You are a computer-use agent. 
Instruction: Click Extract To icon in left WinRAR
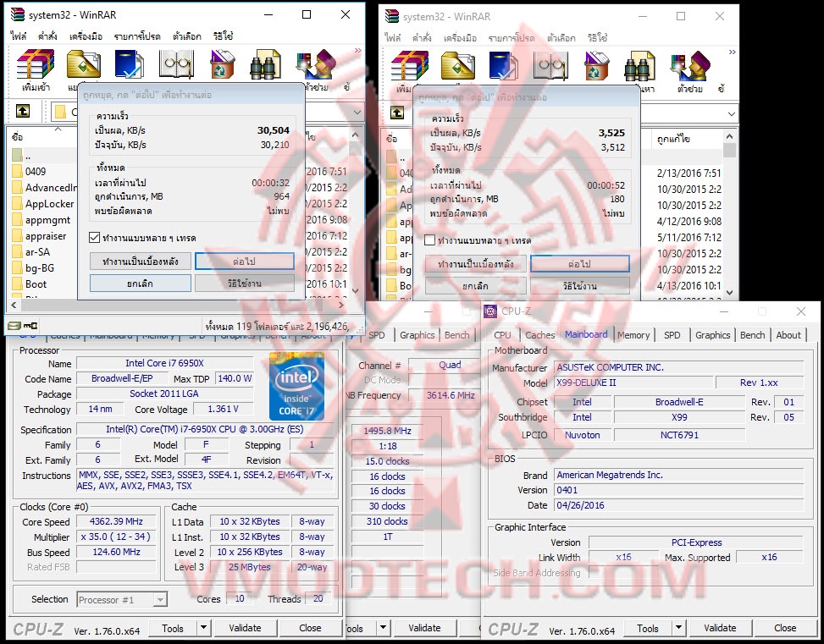coord(83,64)
